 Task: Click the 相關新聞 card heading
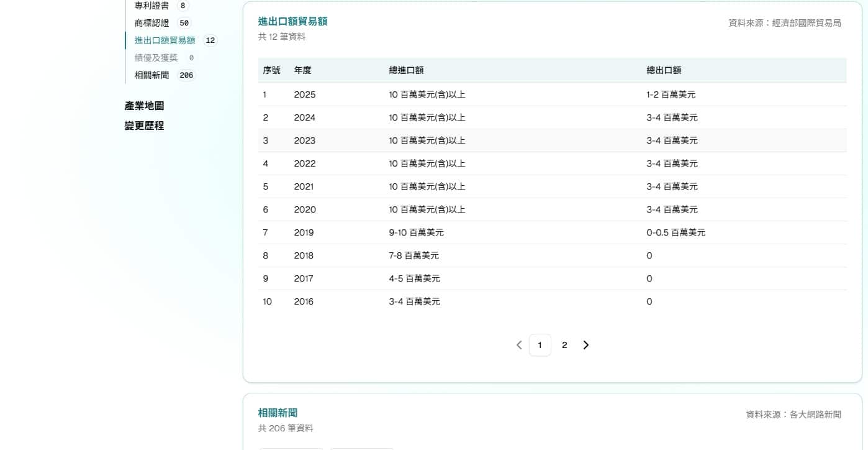[x=278, y=413]
